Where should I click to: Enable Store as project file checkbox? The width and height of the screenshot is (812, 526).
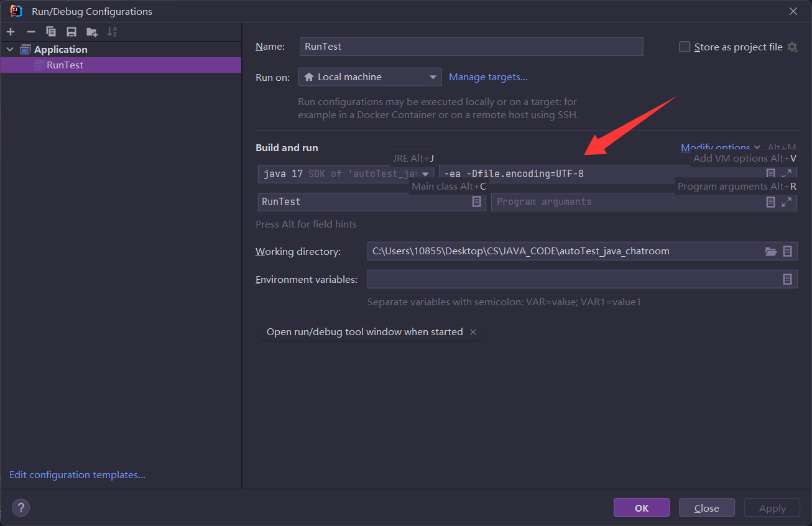point(685,47)
